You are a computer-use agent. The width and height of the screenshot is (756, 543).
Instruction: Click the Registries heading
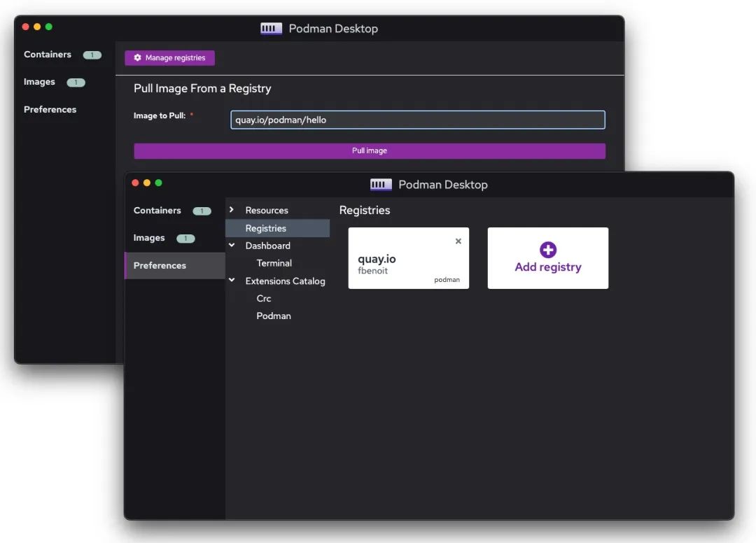[x=365, y=210]
